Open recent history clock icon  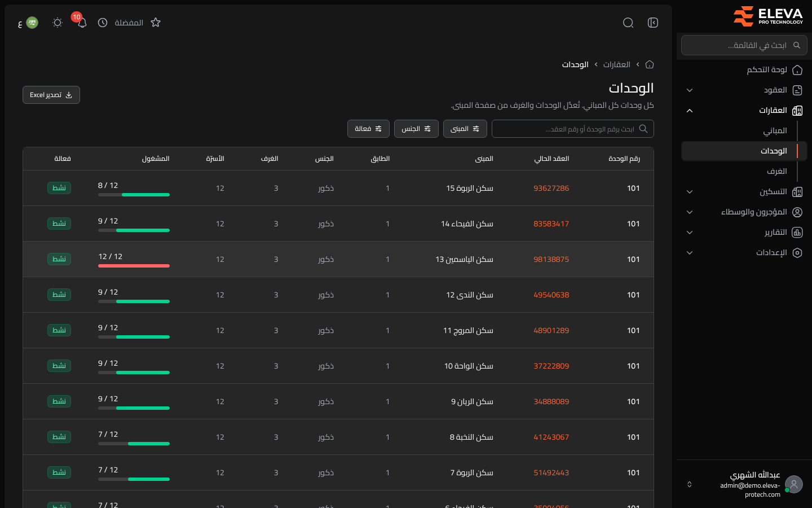click(x=103, y=23)
